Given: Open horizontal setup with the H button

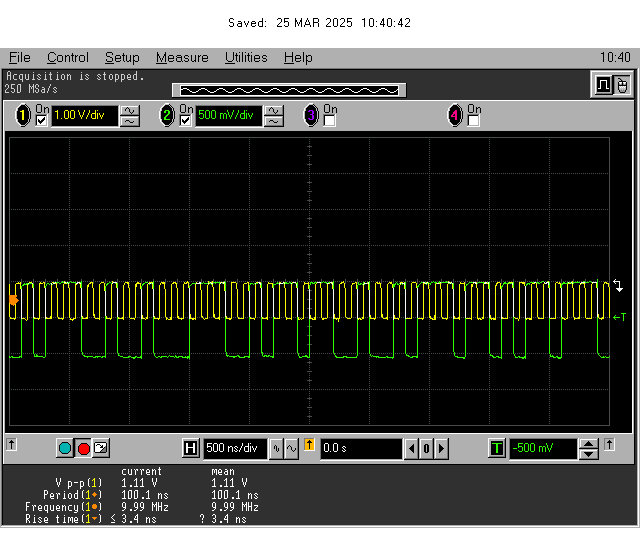Looking at the screenshot, I should pos(191,449).
